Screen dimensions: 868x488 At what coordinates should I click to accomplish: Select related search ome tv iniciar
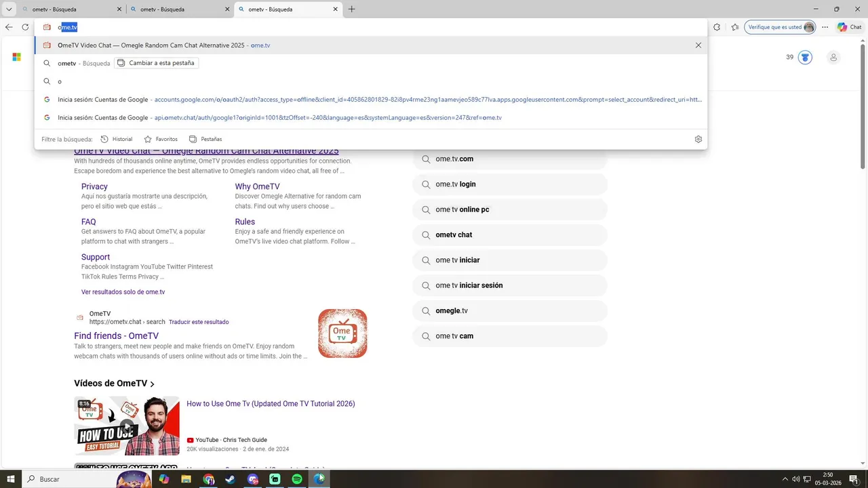click(510, 260)
